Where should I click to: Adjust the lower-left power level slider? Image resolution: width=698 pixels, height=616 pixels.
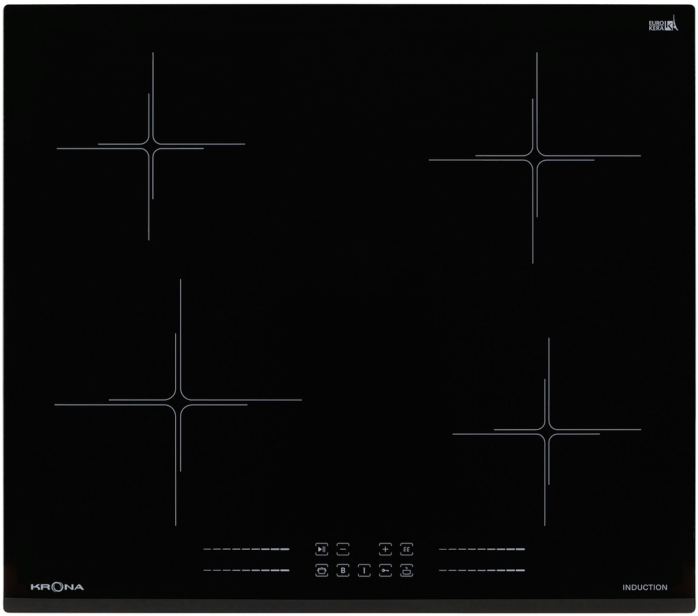click(246, 570)
